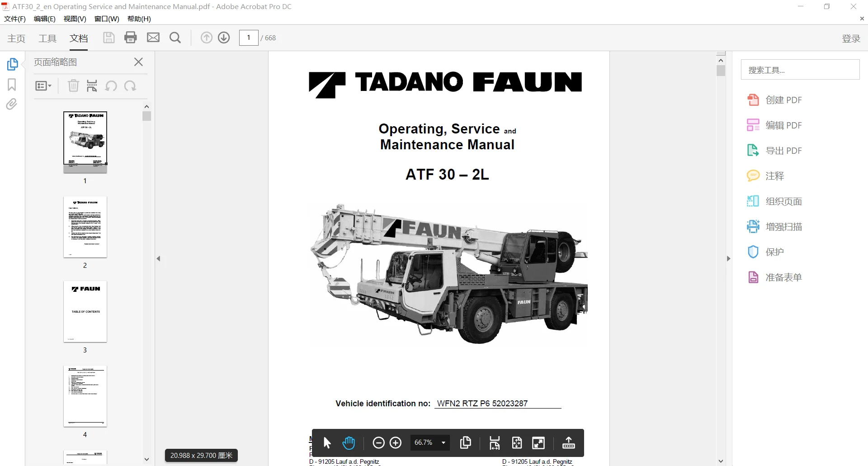Click the Save file floppy disk icon
This screenshot has width=868, height=466.
[x=108, y=38]
